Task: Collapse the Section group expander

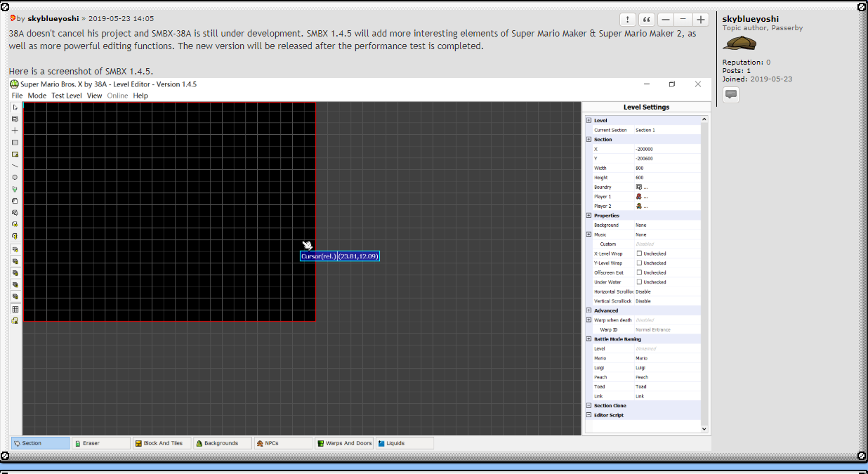Action: point(588,140)
